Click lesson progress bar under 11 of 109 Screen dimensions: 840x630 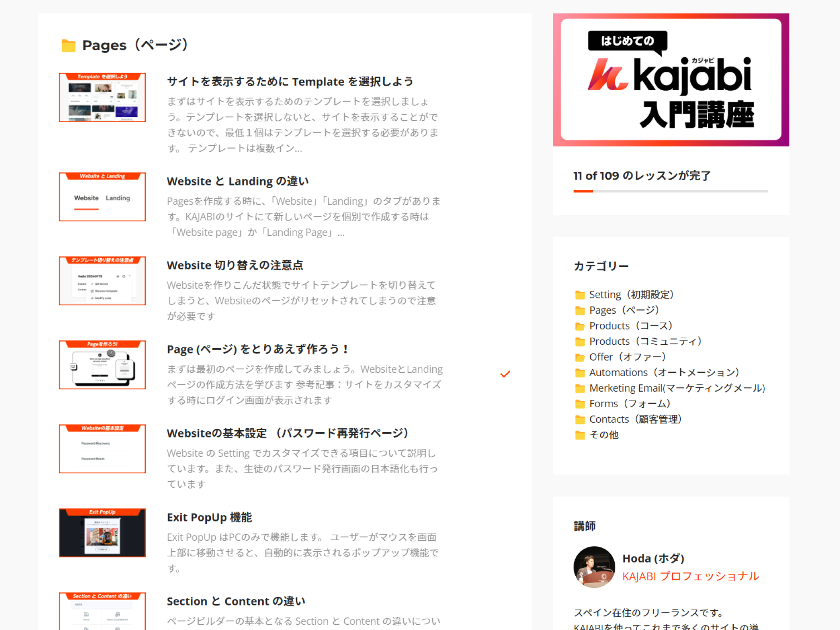pos(670,191)
